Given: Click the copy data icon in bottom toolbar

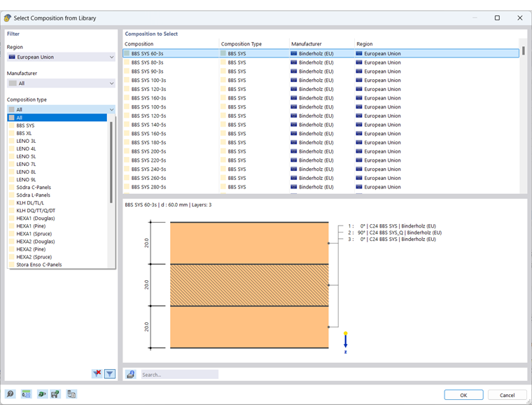Looking at the screenshot, I should pyautogui.click(x=71, y=394).
